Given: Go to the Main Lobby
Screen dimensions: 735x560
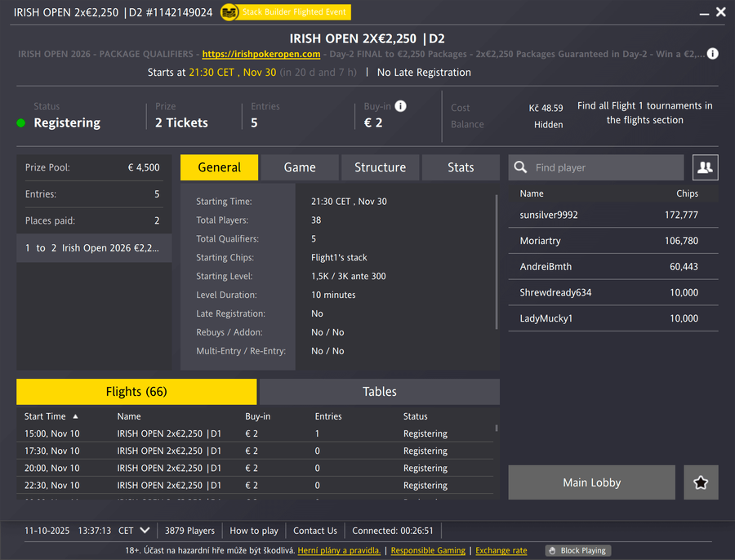Looking at the screenshot, I should coord(591,482).
